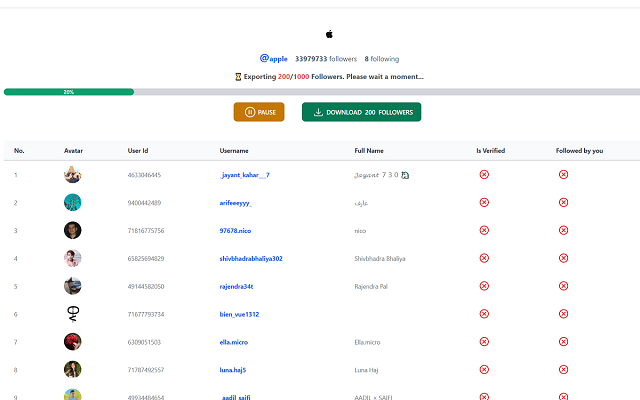Click Followed by you X icon for ella.micro
The width and height of the screenshot is (640, 400).
tap(563, 342)
